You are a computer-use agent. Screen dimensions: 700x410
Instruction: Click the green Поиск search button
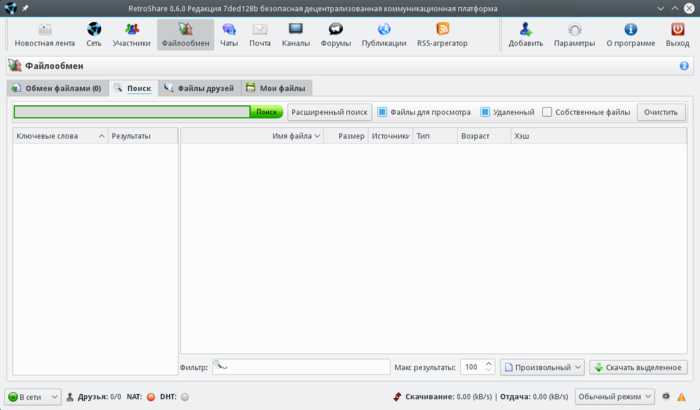(267, 112)
